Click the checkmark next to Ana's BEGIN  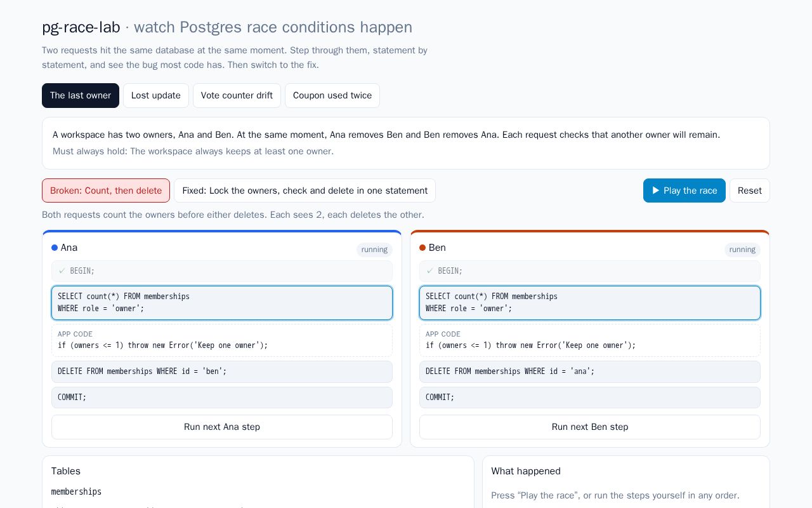point(62,271)
